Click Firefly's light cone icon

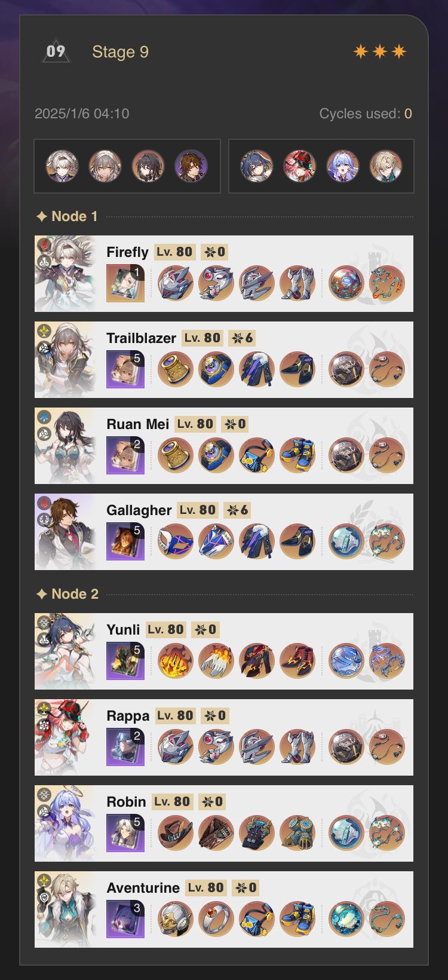(125, 283)
